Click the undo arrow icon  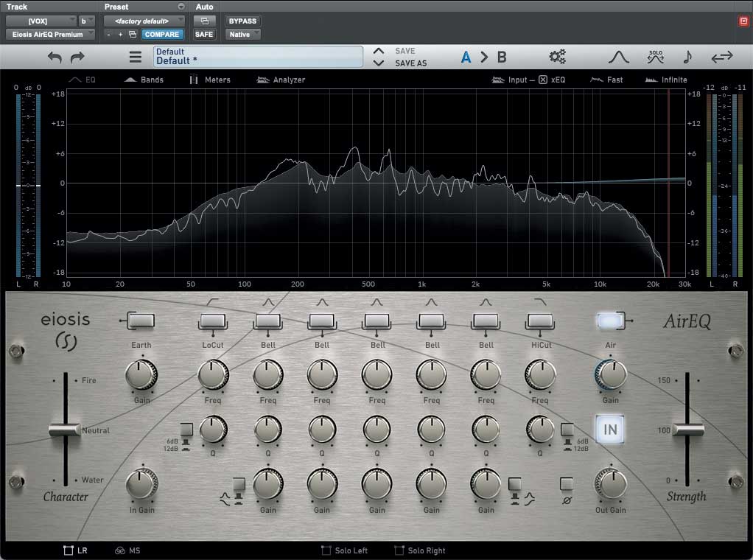(x=55, y=57)
